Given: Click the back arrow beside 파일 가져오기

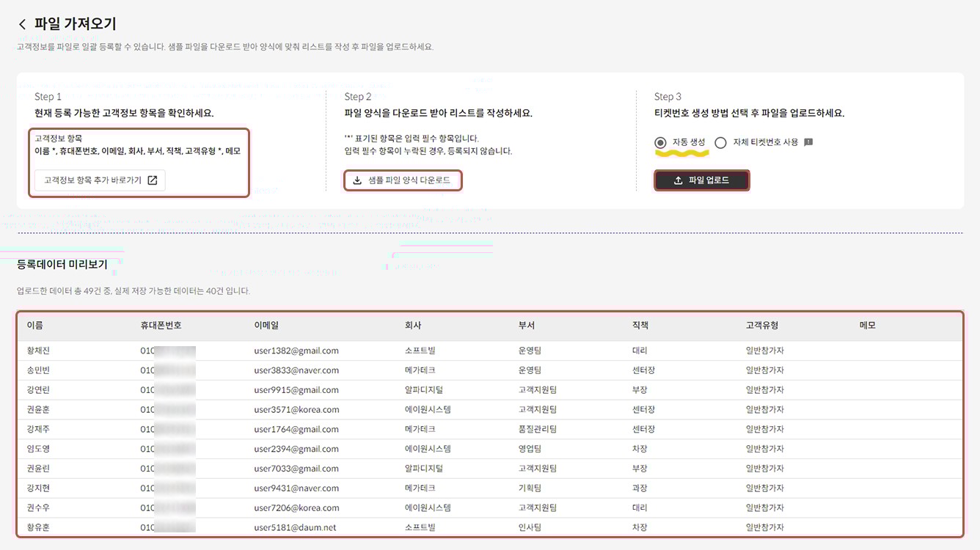Looking at the screenshot, I should coord(22,24).
